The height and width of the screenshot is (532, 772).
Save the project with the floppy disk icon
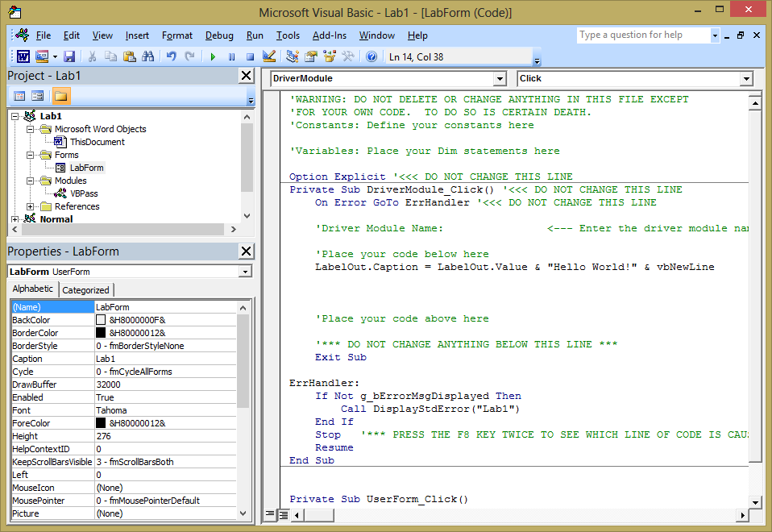point(69,56)
